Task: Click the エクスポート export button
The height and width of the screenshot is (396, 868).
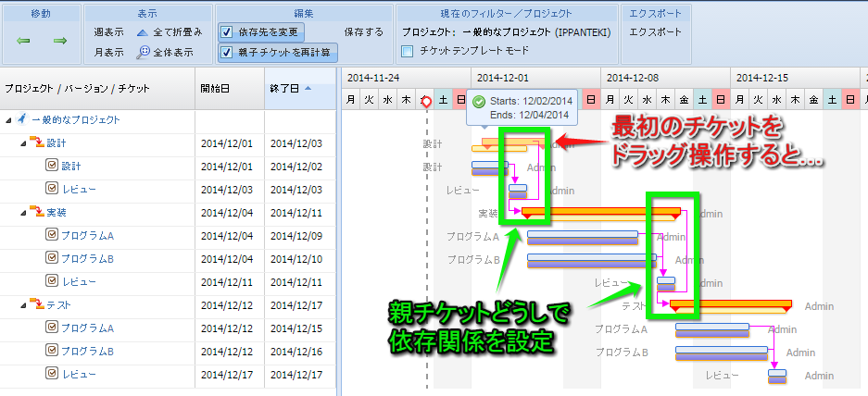Action: (x=655, y=31)
